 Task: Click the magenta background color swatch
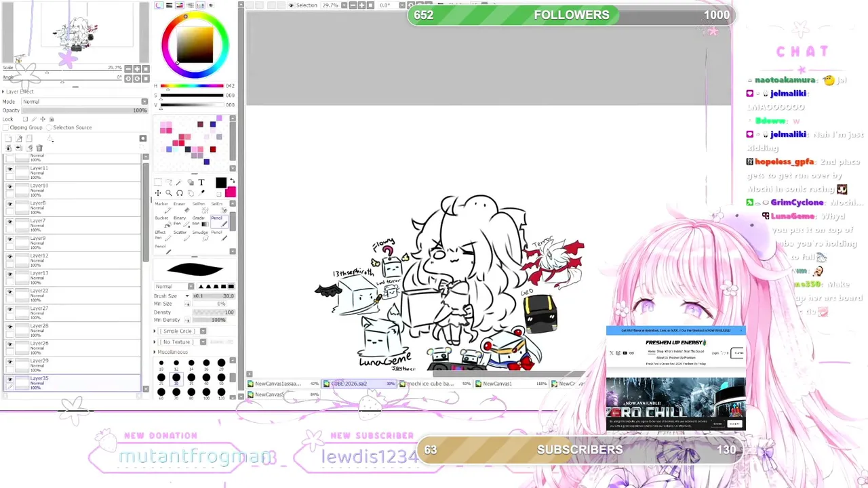(231, 193)
